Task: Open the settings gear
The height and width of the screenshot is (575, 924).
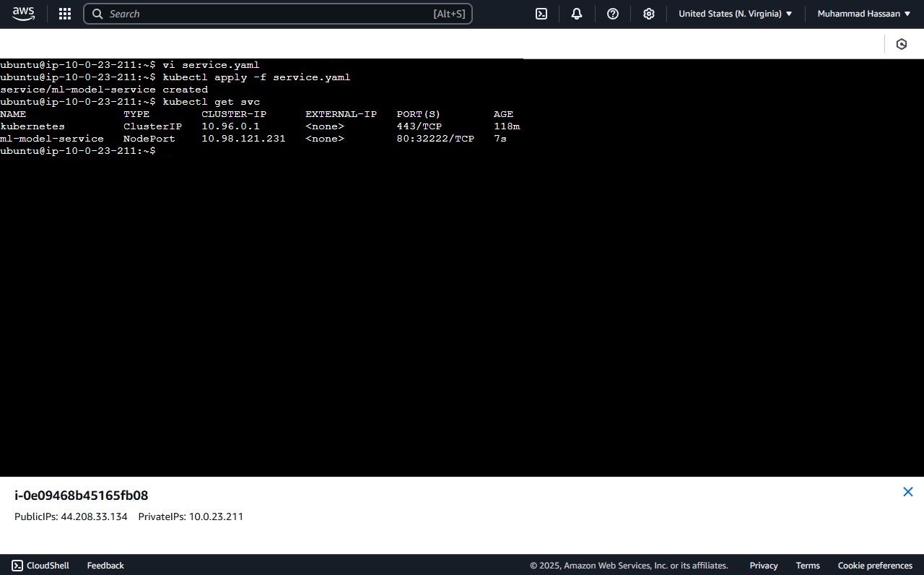Action: [649, 14]
